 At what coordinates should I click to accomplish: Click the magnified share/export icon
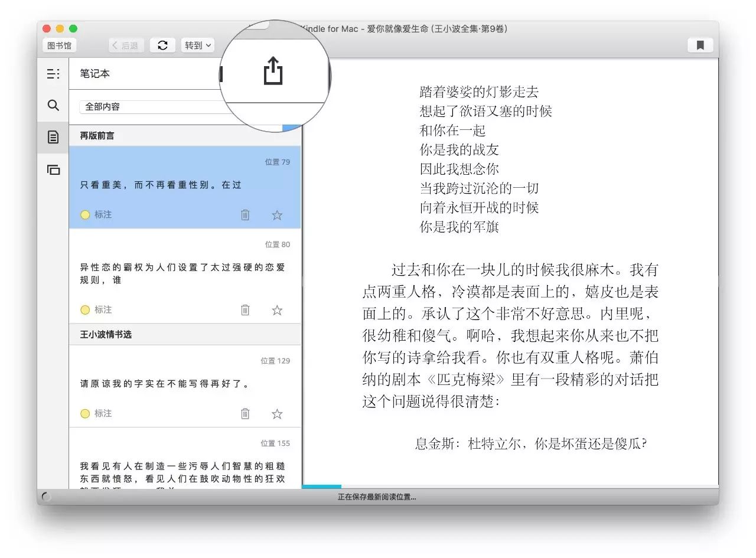[273, 71]
